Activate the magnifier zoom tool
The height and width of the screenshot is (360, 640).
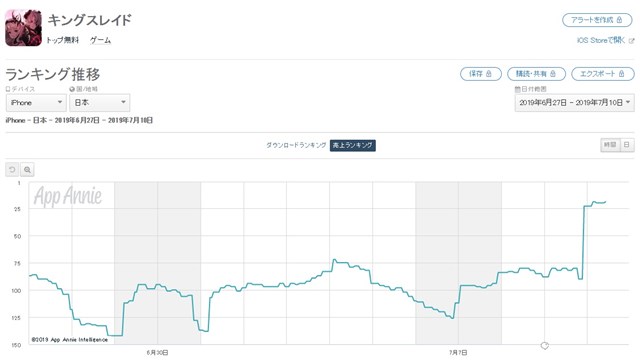pyautogui.click(x=27, y=169)
